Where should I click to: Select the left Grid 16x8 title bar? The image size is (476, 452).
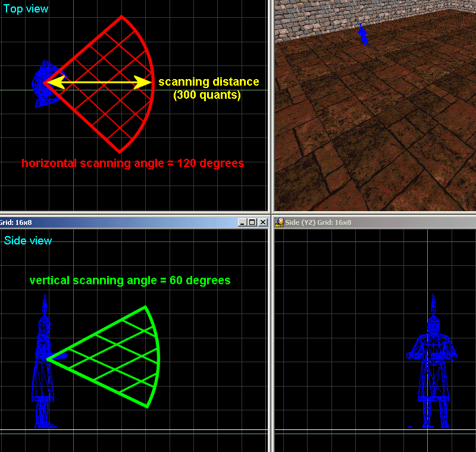click(119, 222)
